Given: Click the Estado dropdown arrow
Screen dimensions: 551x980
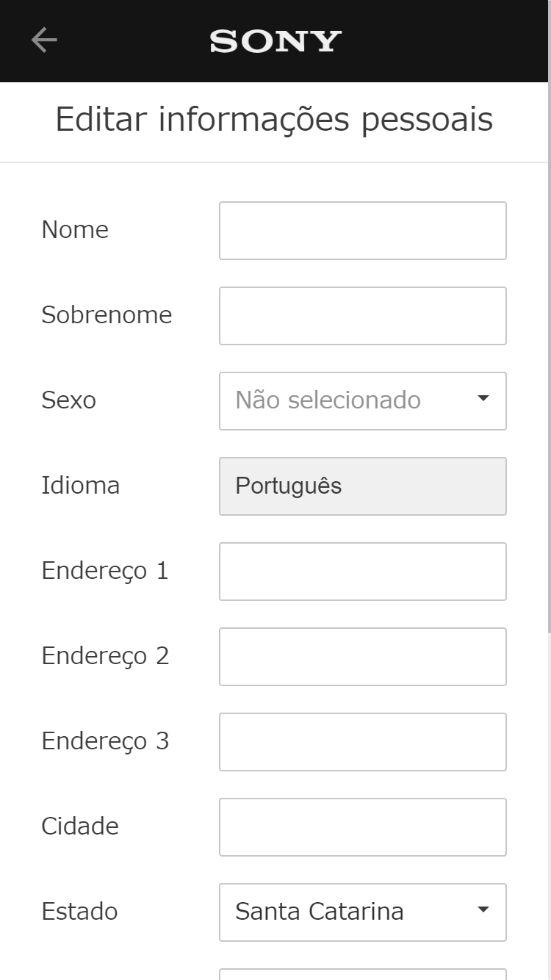Looking at the screenshot, I should [x=483, y=909].
